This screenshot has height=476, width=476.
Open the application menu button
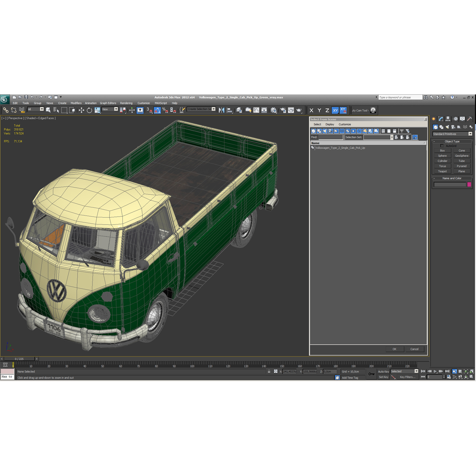tap(5, 99)
